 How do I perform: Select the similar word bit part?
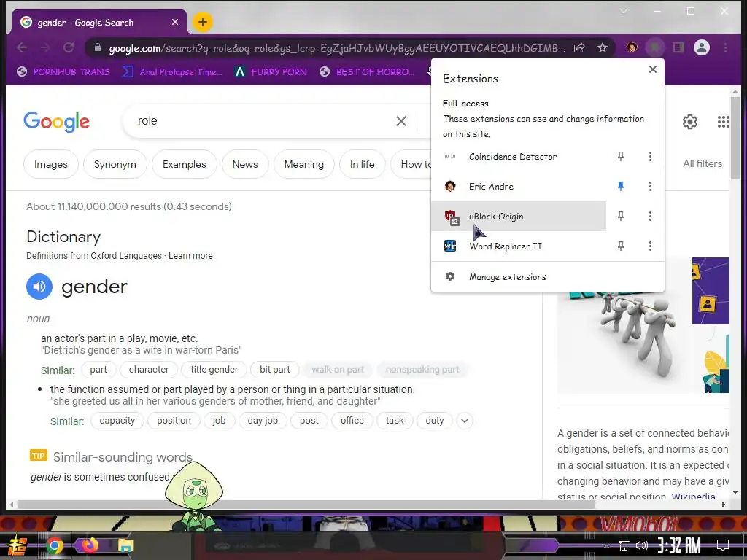click(274, 370)
